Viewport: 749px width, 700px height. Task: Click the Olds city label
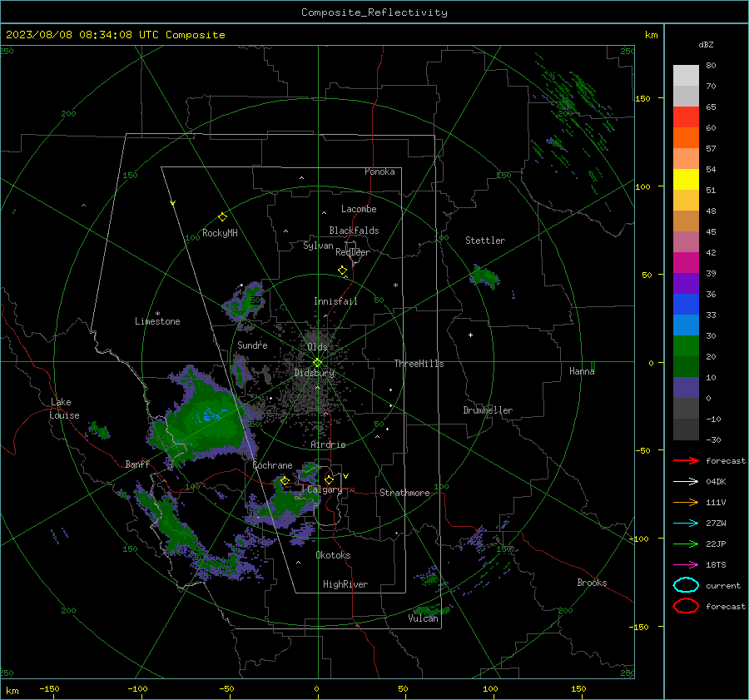[x=317, y=347]
